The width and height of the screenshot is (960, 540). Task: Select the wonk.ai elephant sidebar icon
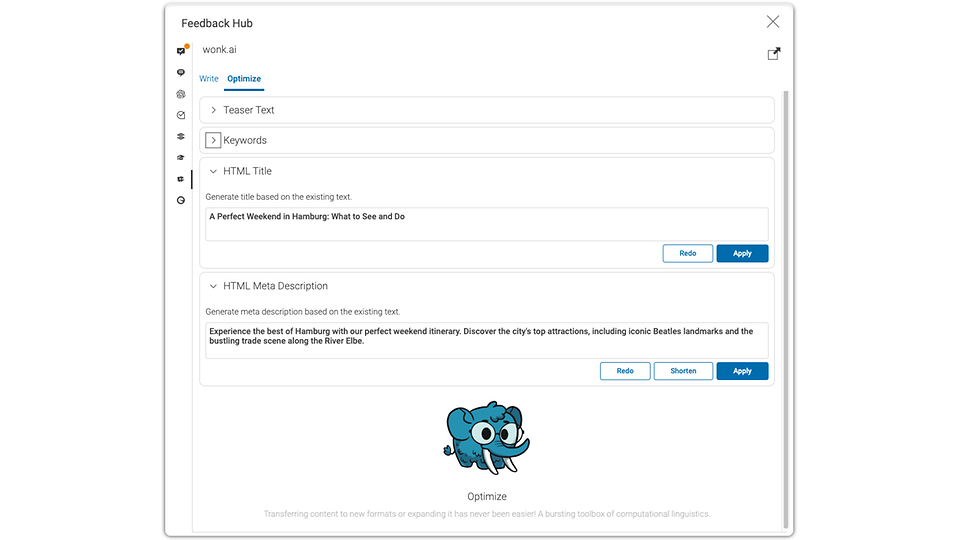pyautogui.click(x=181, y=179)
